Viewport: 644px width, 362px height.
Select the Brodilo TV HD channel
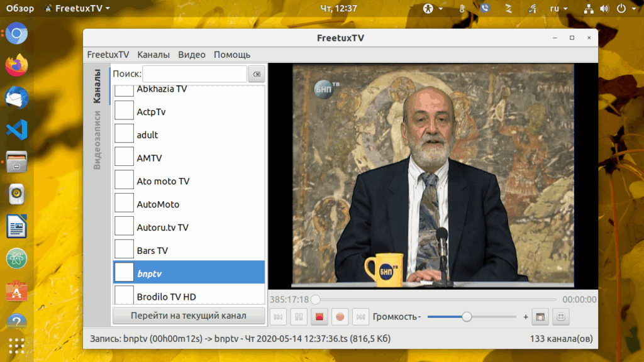pos(189,295)
